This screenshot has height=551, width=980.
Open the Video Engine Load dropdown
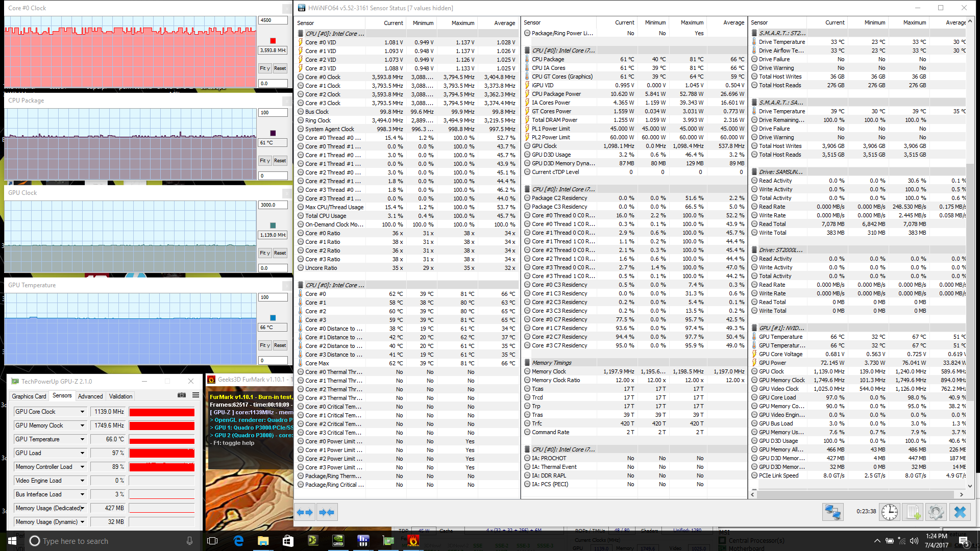point(82,481)
